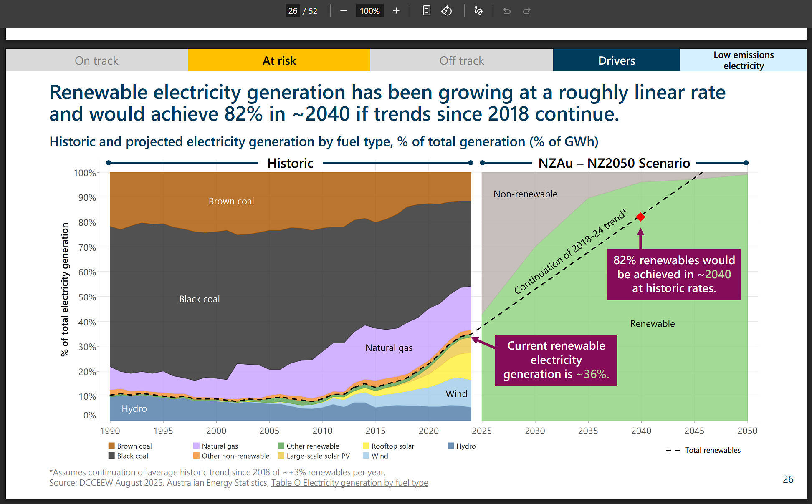Click the Drivers tab
This screenshot has width=812, height=504.
[616, 60]
